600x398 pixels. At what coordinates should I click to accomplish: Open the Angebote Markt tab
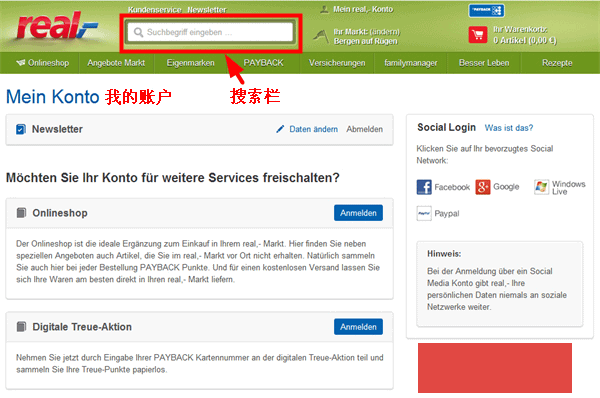116,63
